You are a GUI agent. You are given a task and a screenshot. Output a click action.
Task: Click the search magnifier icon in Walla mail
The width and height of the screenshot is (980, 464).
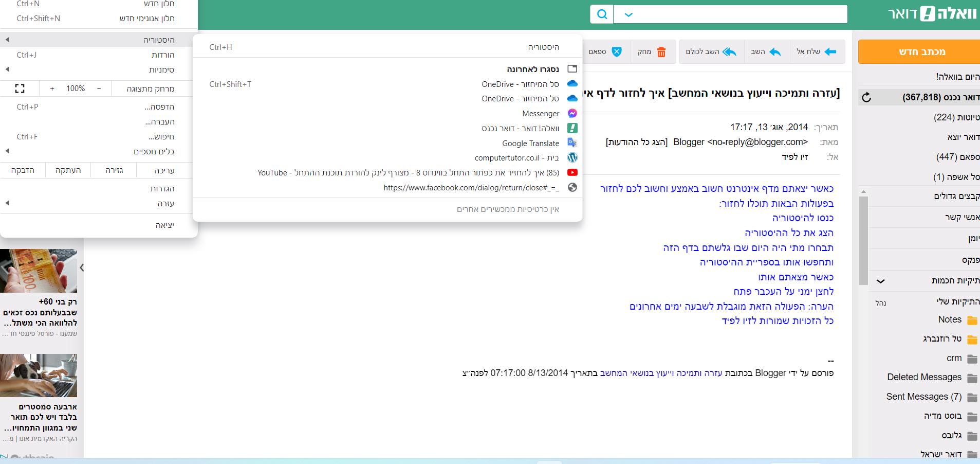tap(601, 14)
